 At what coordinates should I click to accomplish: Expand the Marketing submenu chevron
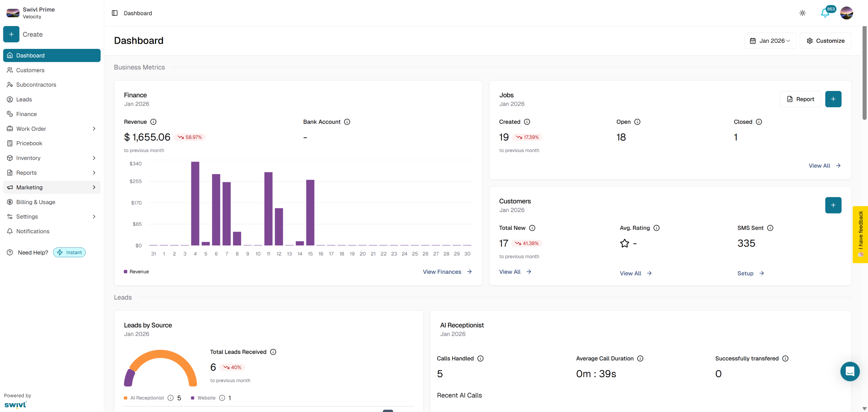[x=94, y=187]
